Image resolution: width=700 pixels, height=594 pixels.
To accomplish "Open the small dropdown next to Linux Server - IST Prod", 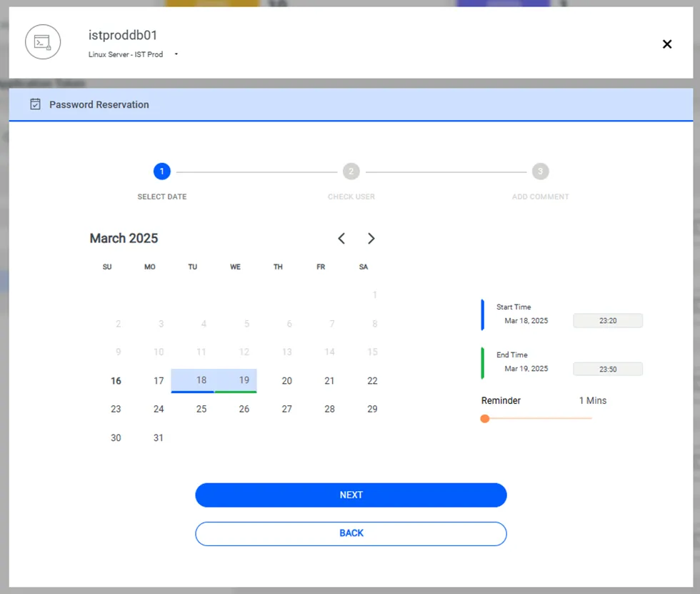I will [x=176, y=54].
